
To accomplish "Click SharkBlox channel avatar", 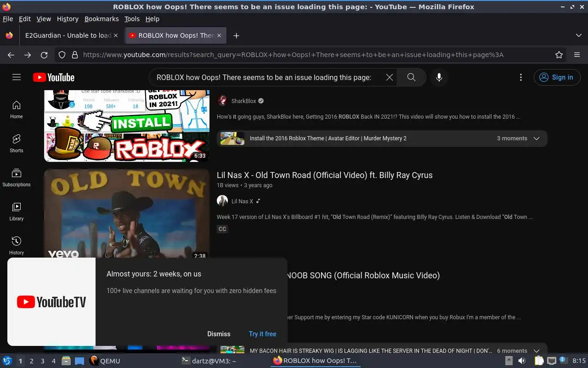I will pyautogui.click(x=222, y=101).
